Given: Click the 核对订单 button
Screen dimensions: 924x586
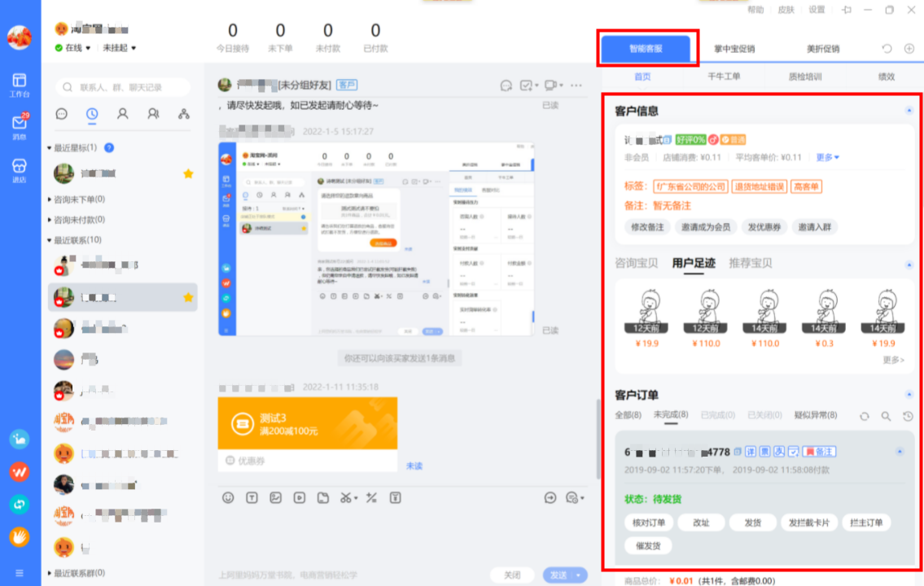Looking at the screenshot, I should pyautogui.click(x=649, y=523).
